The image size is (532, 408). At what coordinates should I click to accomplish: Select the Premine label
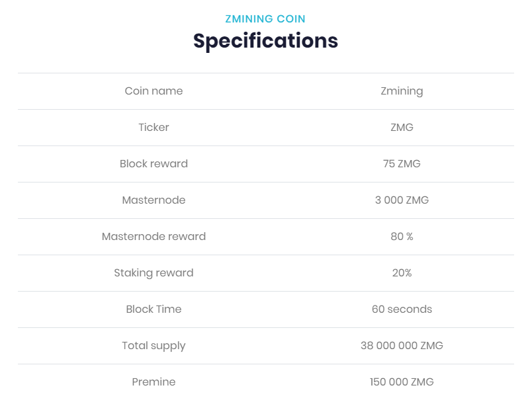click(154, 382)
